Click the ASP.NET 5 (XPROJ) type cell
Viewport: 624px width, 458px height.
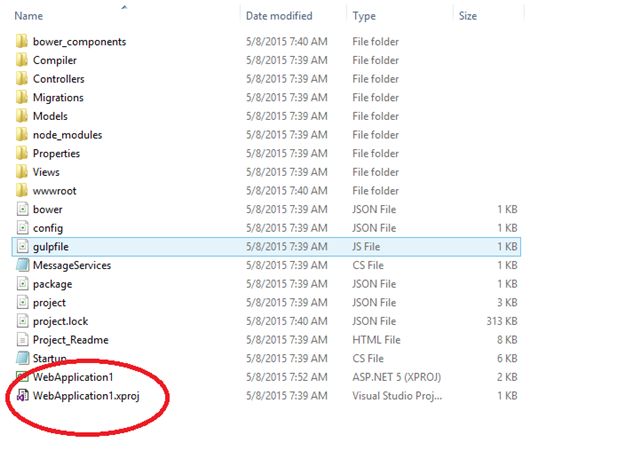(x=396, y=377)
